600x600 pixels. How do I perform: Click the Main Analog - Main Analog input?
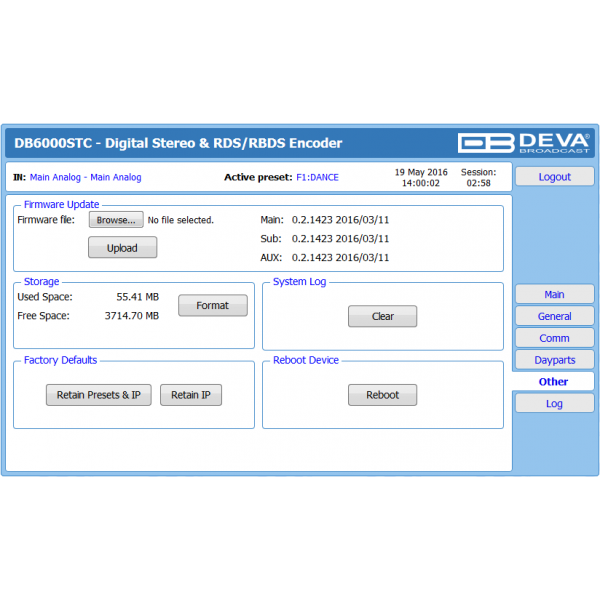(86, 177)
